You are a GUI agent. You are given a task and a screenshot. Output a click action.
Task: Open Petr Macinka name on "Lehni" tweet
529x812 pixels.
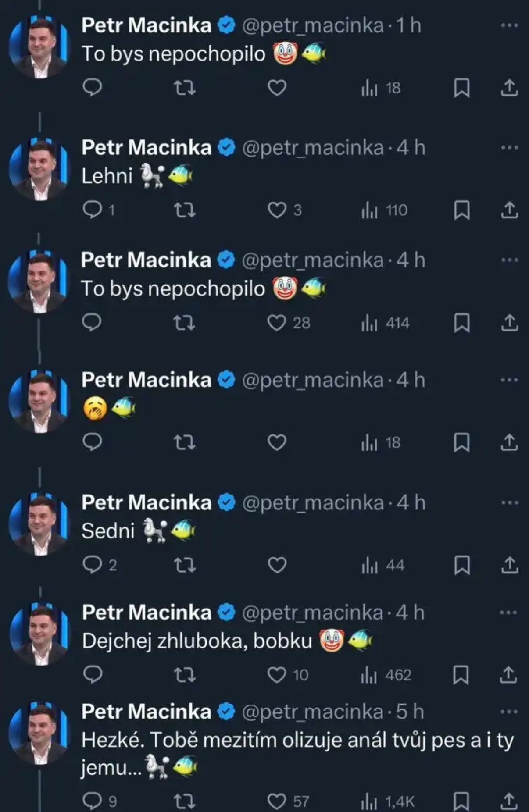pyautogui.click(x=146, y=148)
